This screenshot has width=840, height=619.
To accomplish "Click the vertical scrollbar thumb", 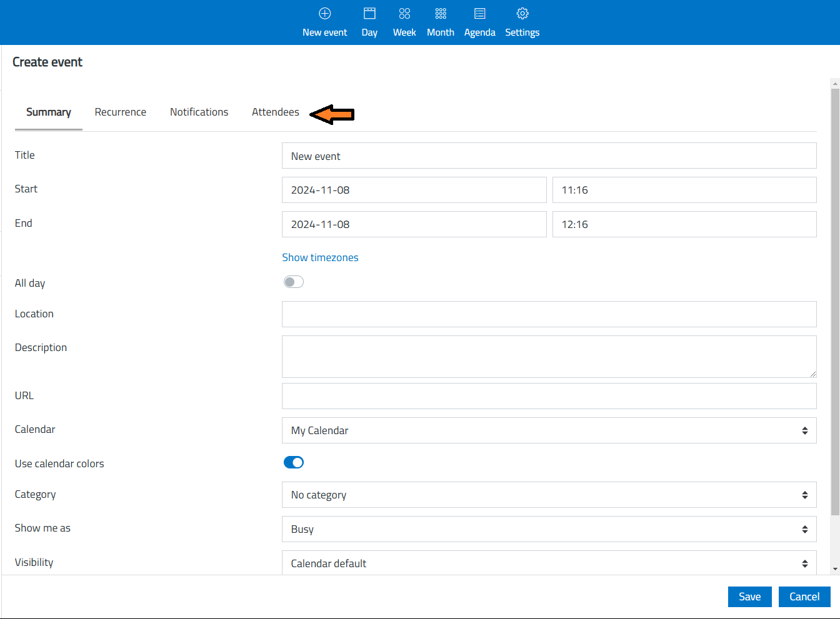I will point(835,302).
